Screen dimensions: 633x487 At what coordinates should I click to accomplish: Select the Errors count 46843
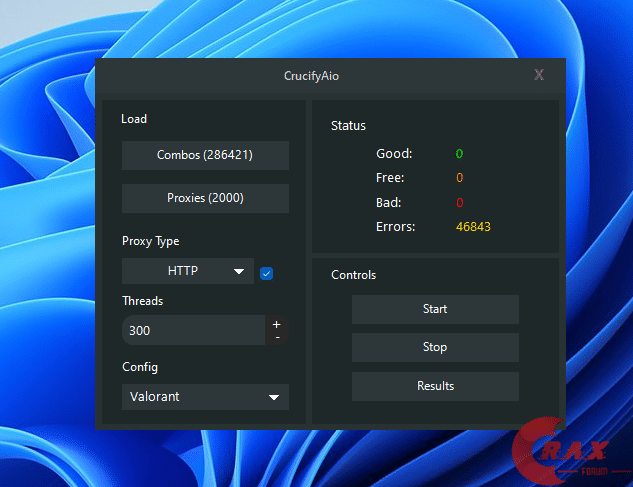tap(473, 227)
